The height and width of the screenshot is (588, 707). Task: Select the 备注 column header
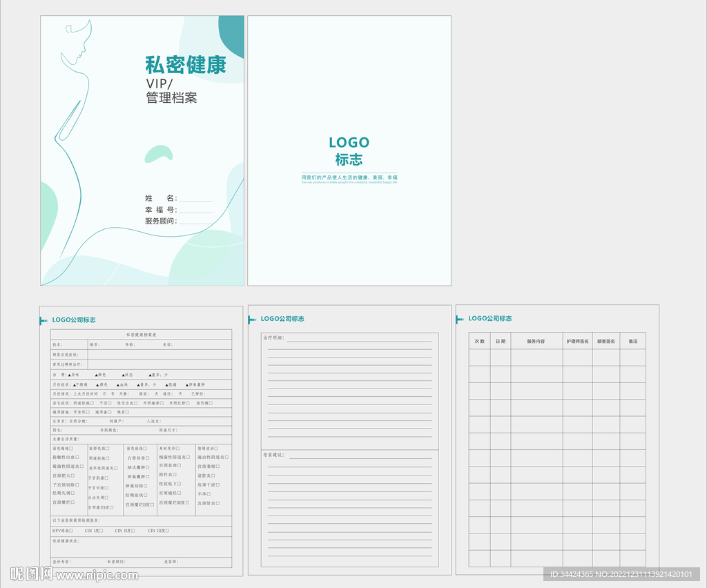[632, 342]
